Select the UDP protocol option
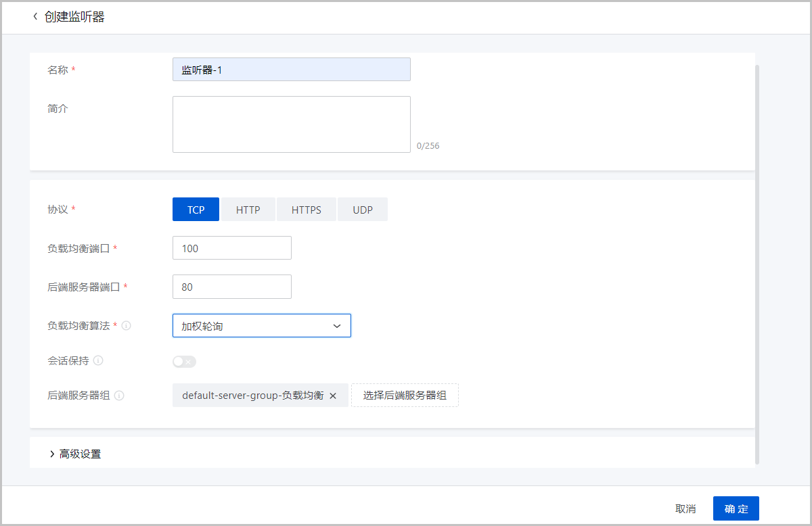The width and height of the screenshot is (812, 526). (x=363, y=210)
